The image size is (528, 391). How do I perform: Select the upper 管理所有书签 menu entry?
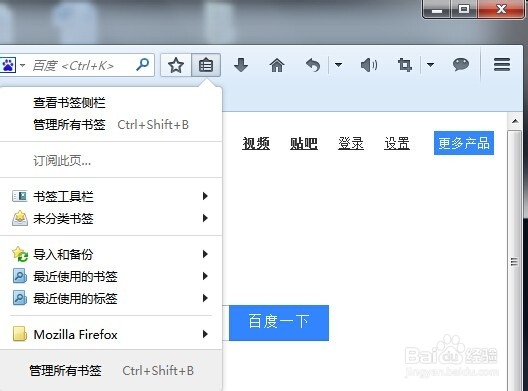coord(111,125)
